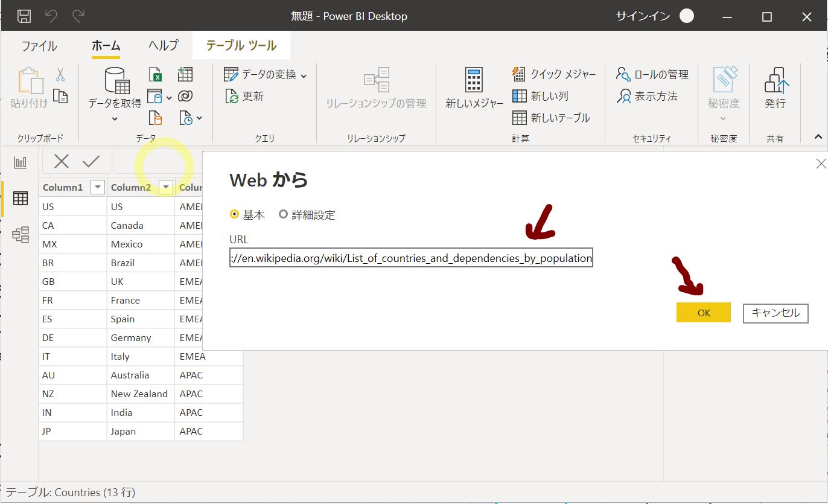
Task: Select the FR country code cell
Action: click(x=73, y=300)
